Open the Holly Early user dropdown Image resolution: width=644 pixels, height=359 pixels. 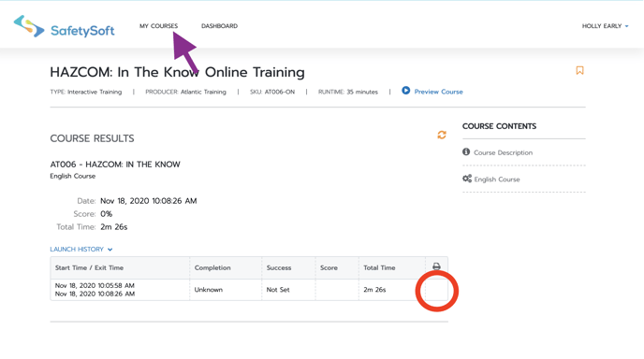pos(605,26)
